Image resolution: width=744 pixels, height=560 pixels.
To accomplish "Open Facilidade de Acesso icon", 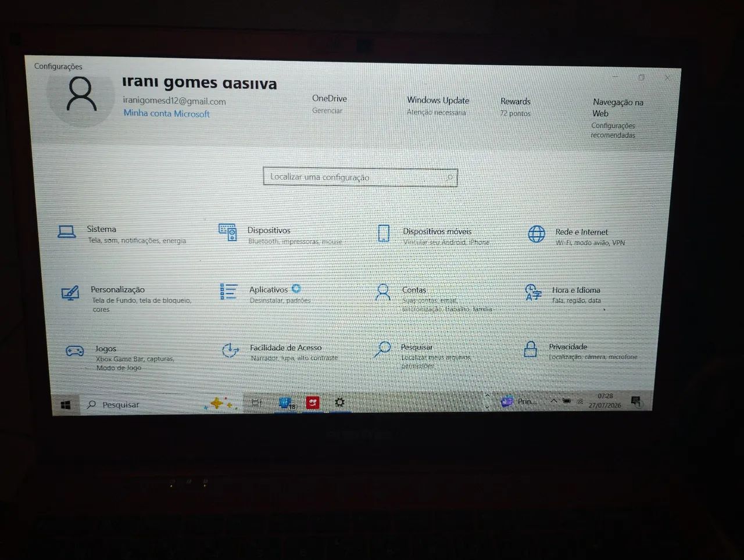I will coord(230,350).
